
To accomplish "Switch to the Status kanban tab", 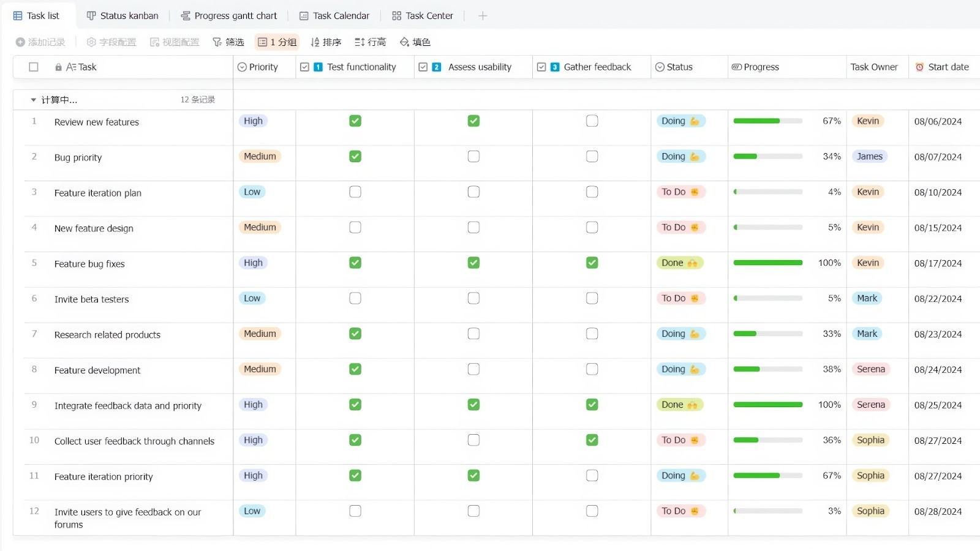I will 122,15.
